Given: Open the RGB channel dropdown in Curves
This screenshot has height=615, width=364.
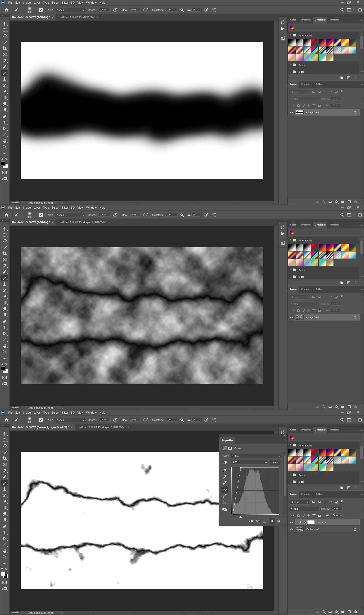Looking at the screenshot, I should click(249, 462).
